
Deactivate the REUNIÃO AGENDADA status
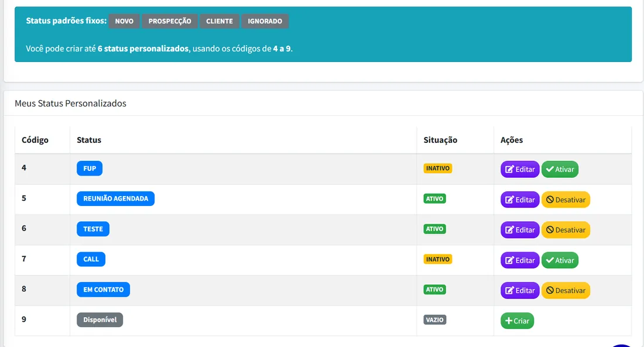pos(566,200)
